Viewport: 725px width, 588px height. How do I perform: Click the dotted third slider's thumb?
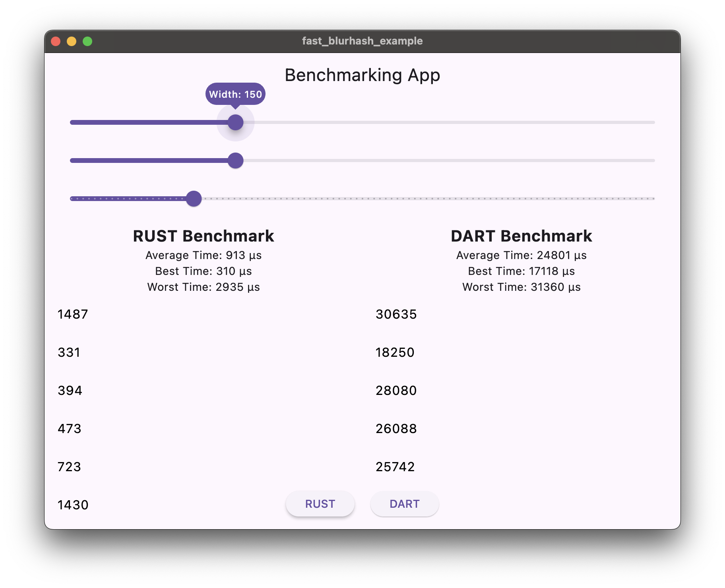coord(194,199)
